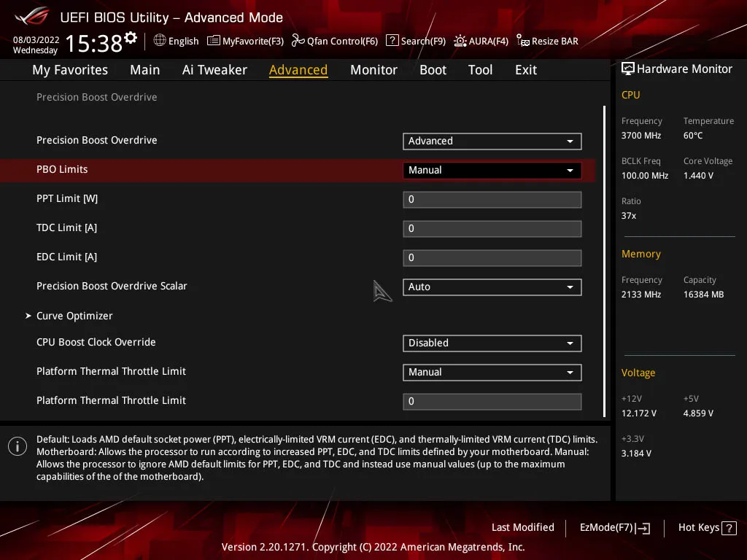Switch to Monitor tab
The height and width of the screenshot is (560, 747).
(x=373, y=70)
